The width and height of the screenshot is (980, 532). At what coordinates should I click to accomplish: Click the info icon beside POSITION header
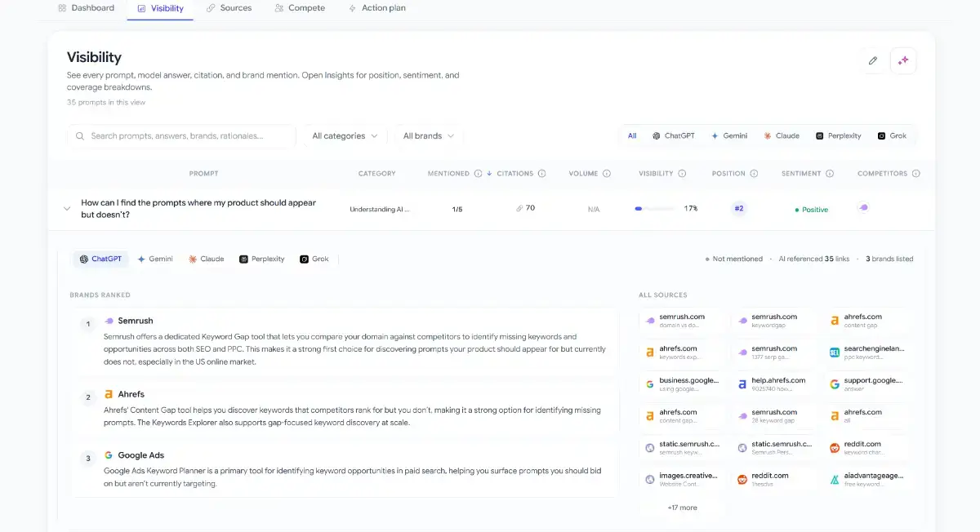754,174
